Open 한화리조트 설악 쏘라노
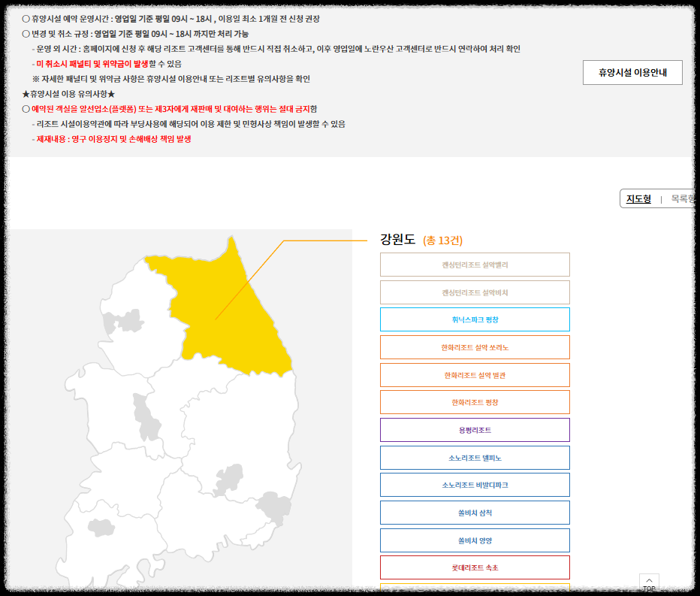700x596 pixels. pos(475,347)
